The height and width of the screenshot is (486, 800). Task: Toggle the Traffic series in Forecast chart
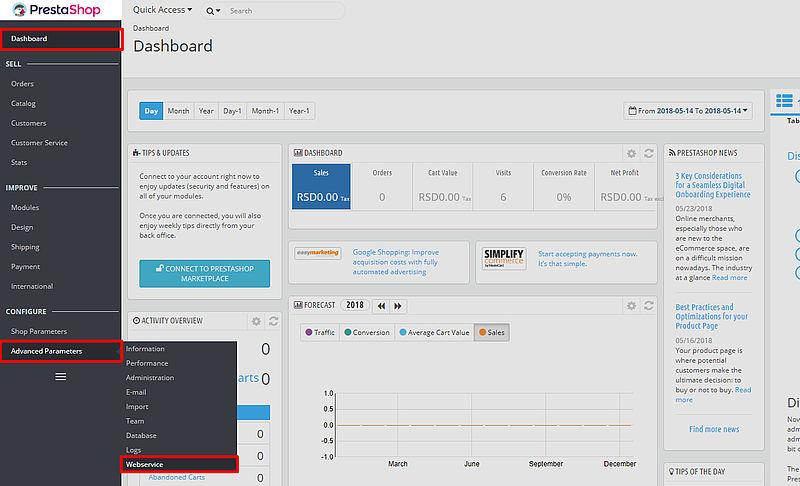[320, 332]
